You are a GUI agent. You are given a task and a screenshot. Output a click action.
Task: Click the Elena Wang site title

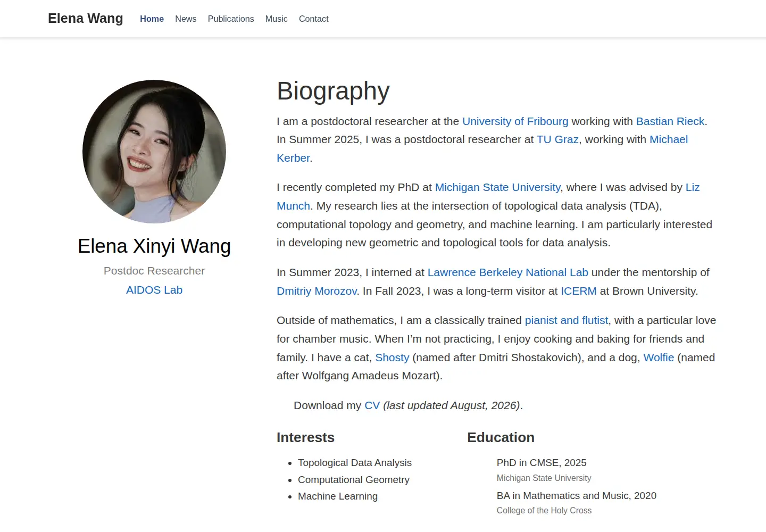click(x=85, y=19)
